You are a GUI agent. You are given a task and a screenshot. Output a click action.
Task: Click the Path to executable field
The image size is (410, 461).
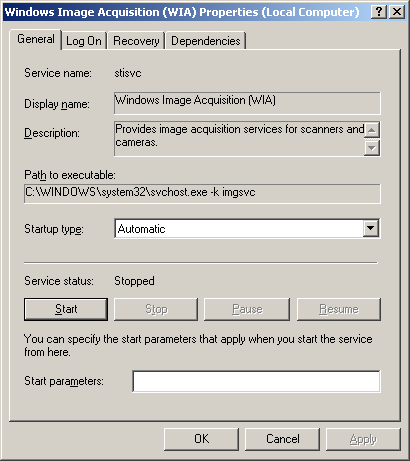202,193
